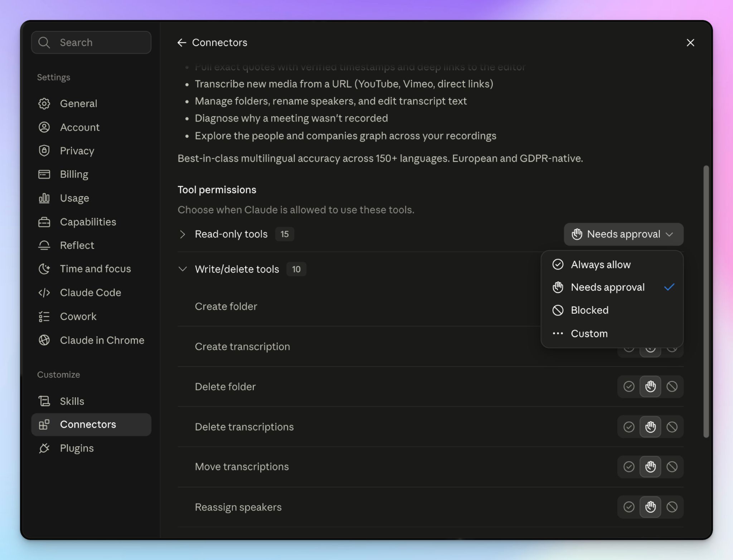
Task: Click the Plugins plug icon
Action: [44, 448]
